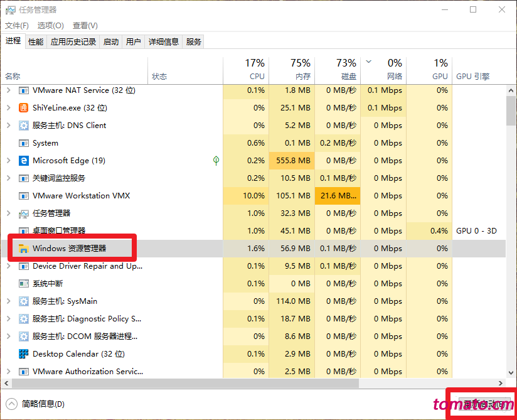Expand the Diagnostic Policy service host group
The image size is (517, 420).
tap(9, 318)
